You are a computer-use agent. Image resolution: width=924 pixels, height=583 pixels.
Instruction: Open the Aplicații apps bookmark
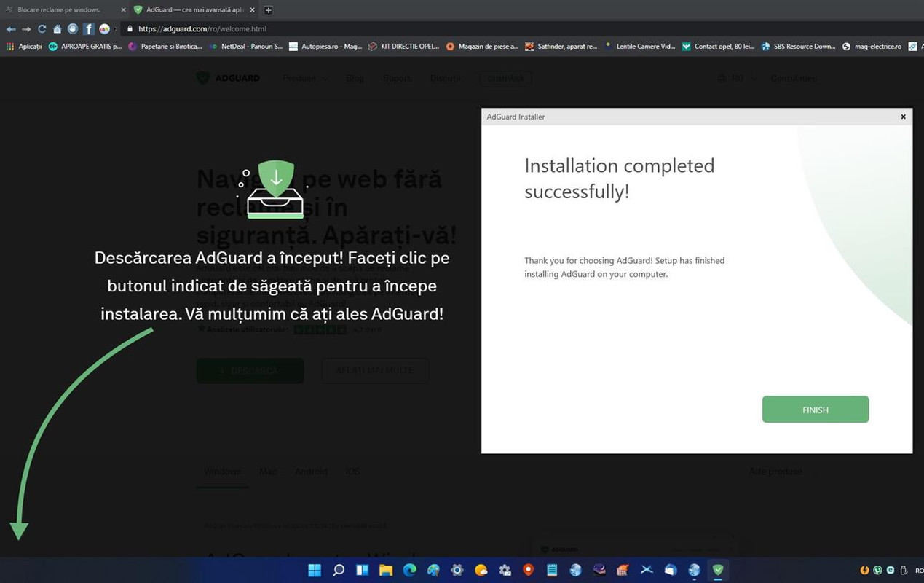pyautogui.click(x=24, y=47)
